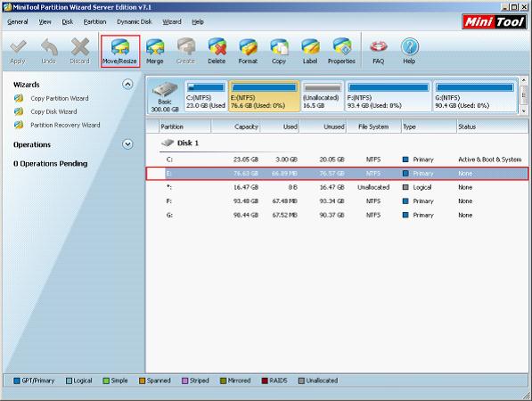Click the Help question mark icon

[409, 47]
